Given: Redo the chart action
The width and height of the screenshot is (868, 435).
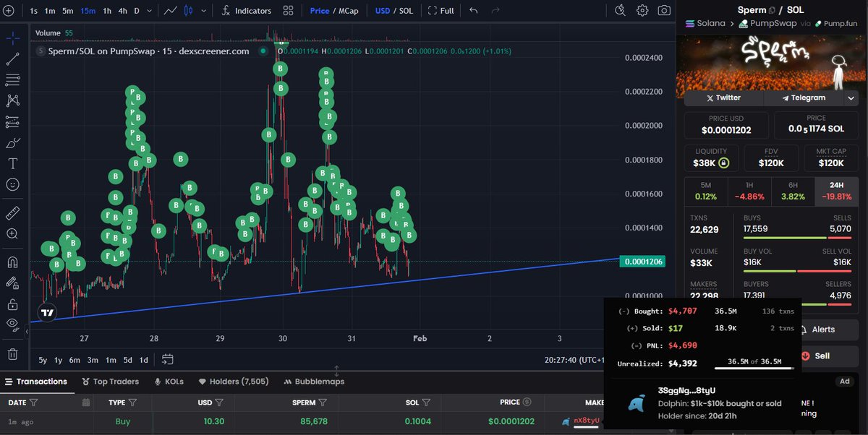Looking at the screenshot, I should (x=495, y=11).
